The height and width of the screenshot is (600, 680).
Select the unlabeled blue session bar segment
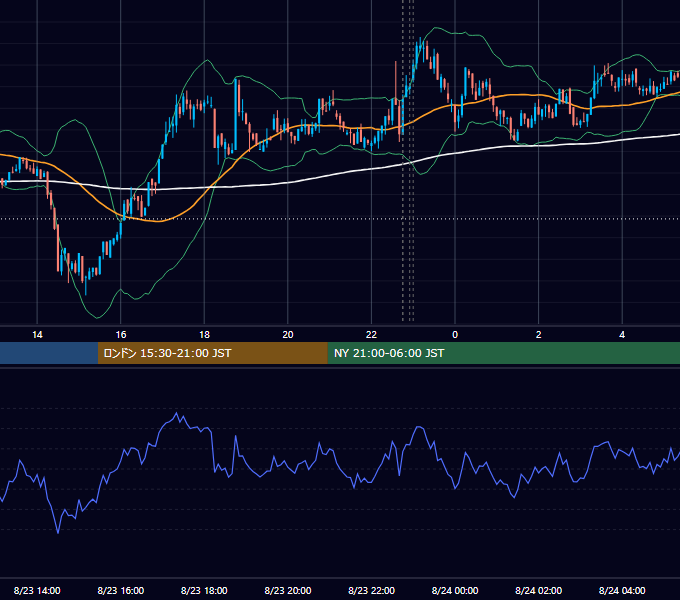click(x=49, y=353)
